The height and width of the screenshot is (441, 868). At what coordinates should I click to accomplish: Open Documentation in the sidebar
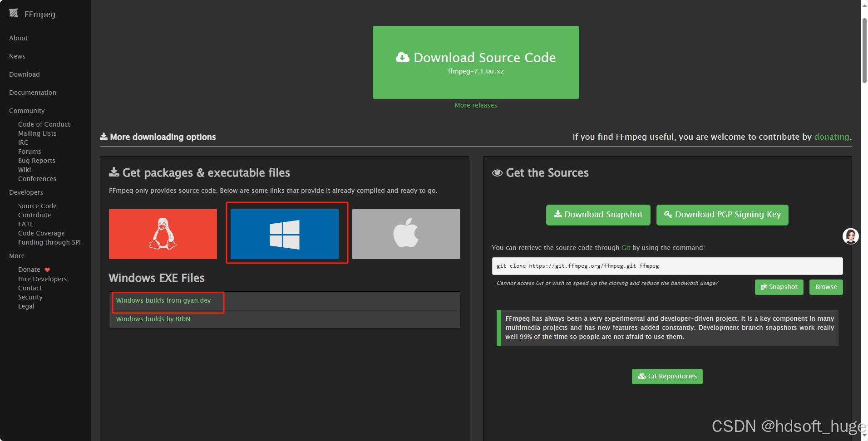pyautogui.click(x=33, y=93)
